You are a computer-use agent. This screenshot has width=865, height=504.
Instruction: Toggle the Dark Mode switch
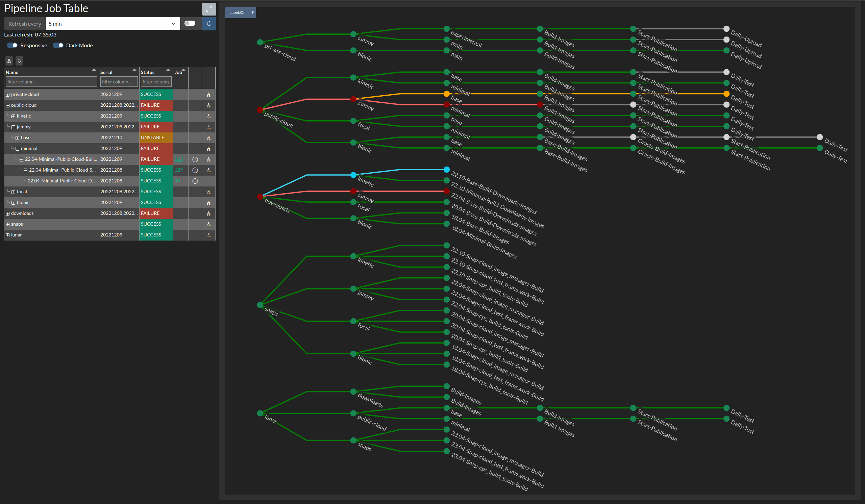tap(59, 45)
